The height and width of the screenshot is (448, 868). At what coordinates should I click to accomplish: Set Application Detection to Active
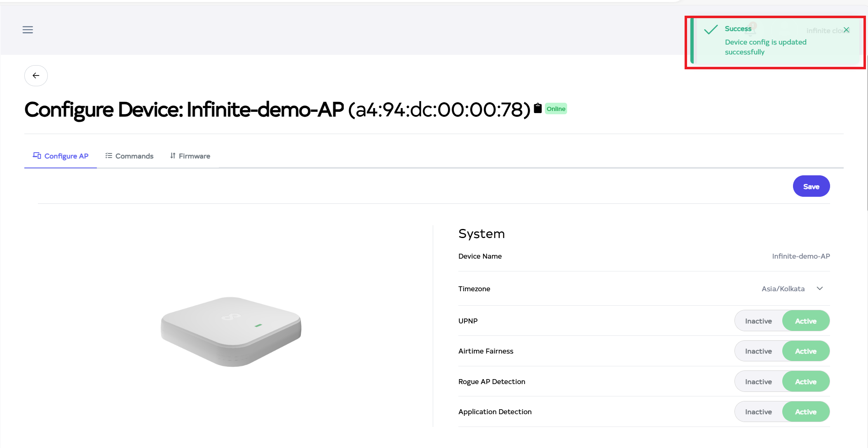click(x=805, y=412)
